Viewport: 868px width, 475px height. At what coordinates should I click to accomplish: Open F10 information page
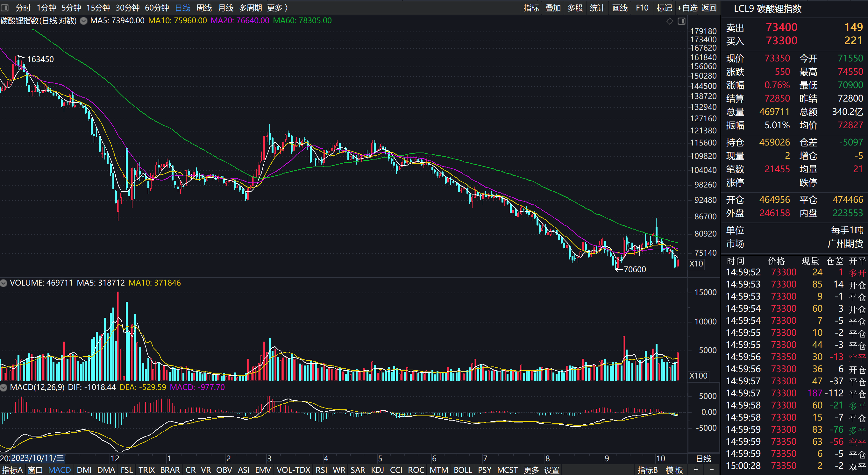tap(642, 8)
